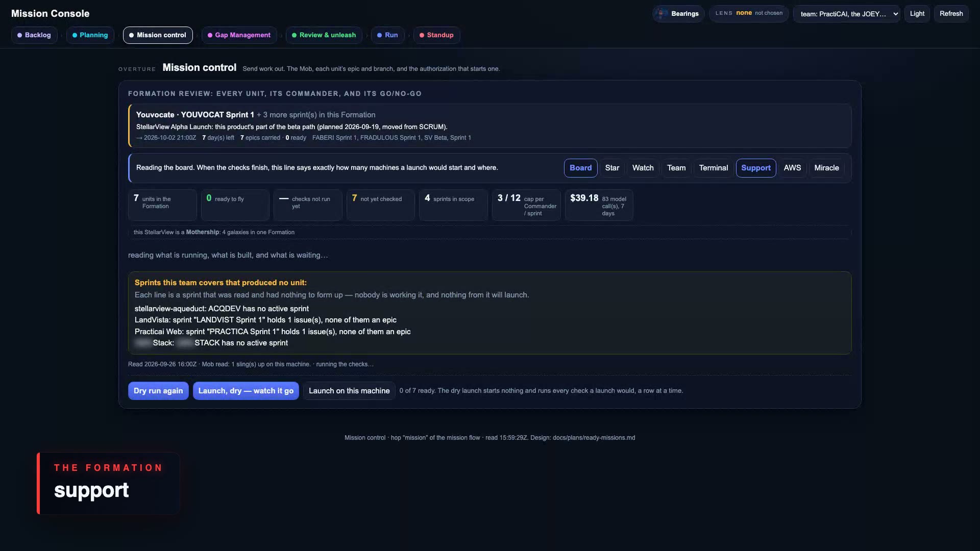Viewport: 980px width, 551px height.
Task: Toggle Light theme
Action: tap(917, 14)
